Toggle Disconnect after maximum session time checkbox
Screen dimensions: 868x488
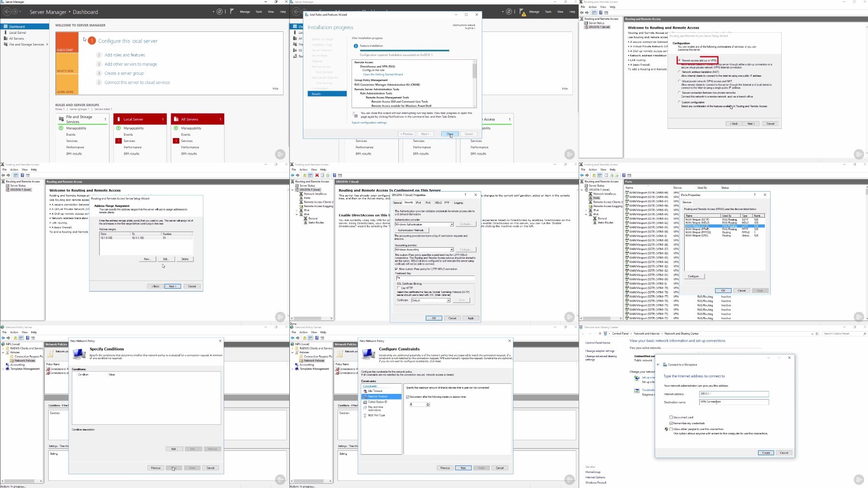point(407,397)
